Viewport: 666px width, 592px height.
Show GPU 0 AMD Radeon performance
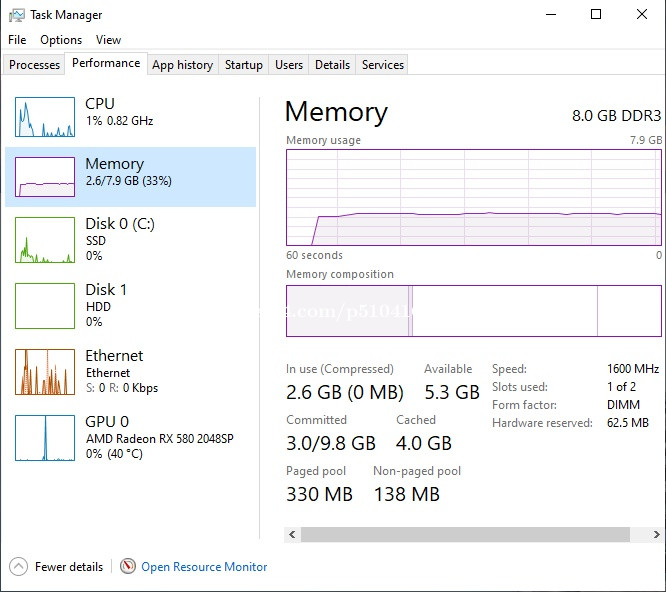[44, 438]
